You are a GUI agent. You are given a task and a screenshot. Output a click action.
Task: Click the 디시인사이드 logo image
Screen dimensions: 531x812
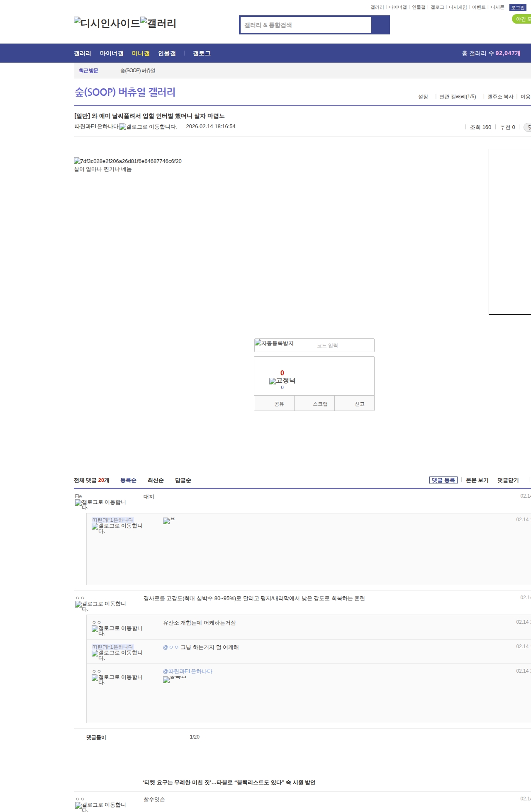107,23
